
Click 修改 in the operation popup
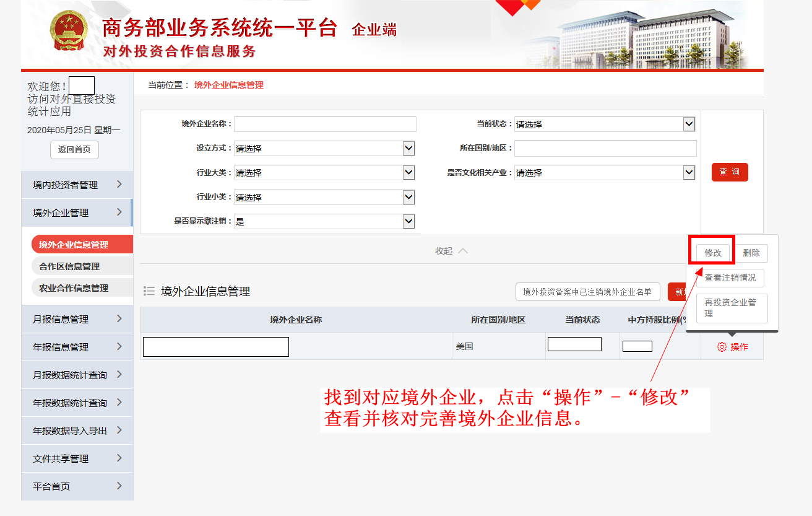point(713,253)
